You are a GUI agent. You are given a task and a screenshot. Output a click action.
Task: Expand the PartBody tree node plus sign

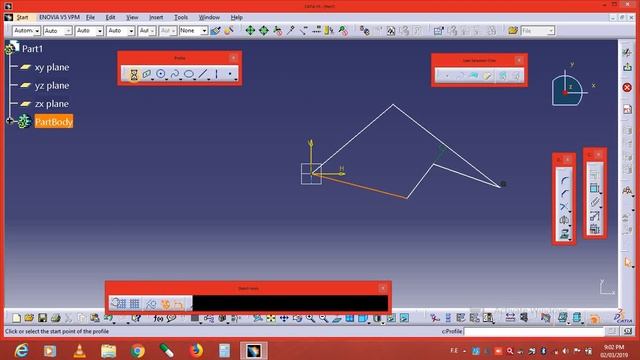click(9, 121)
